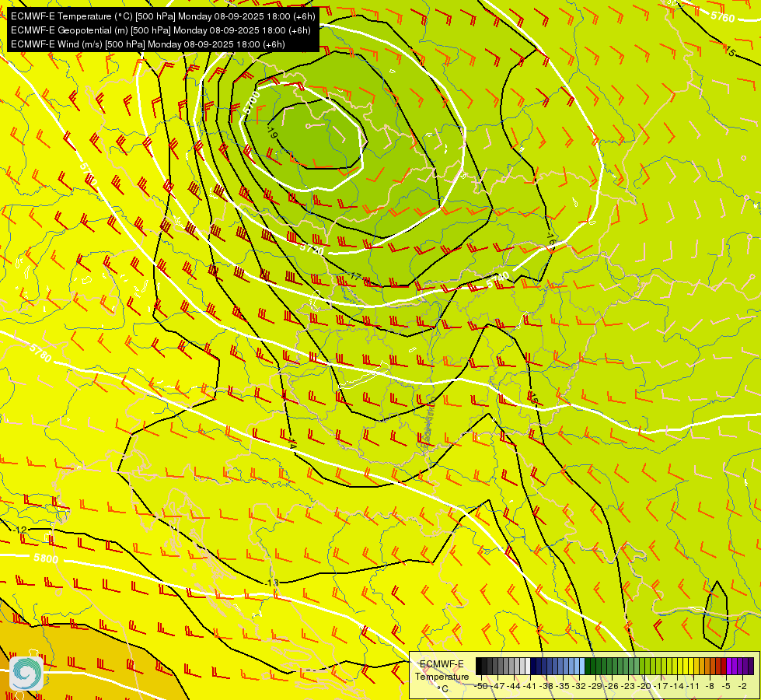
Task: Click the -44 tick label in color legend
Action: 514,686
